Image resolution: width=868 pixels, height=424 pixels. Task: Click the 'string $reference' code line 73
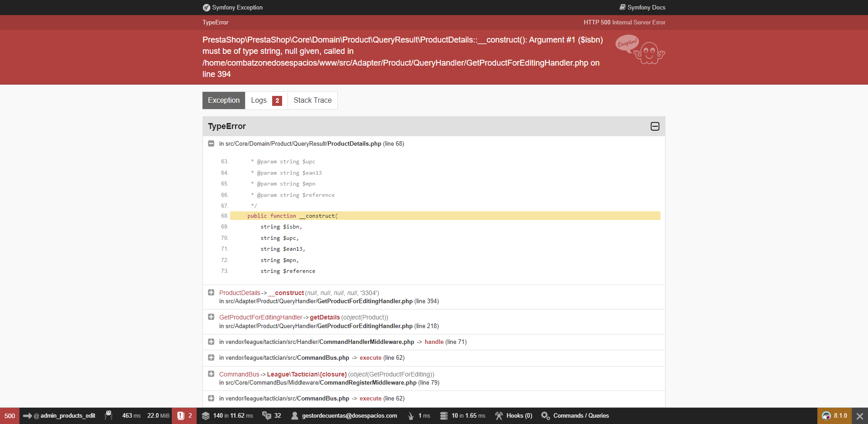click(288, 272)
